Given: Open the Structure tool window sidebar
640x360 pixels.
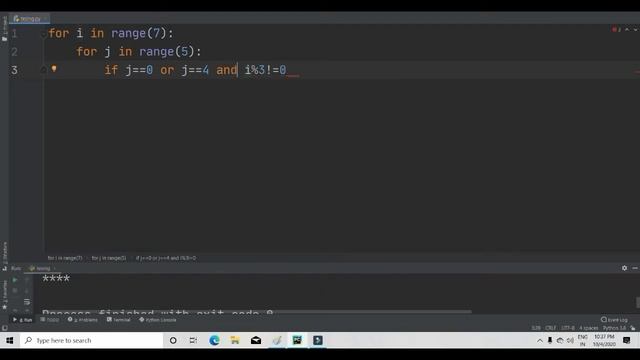Looking at the screenshot, I should (4, 255).
